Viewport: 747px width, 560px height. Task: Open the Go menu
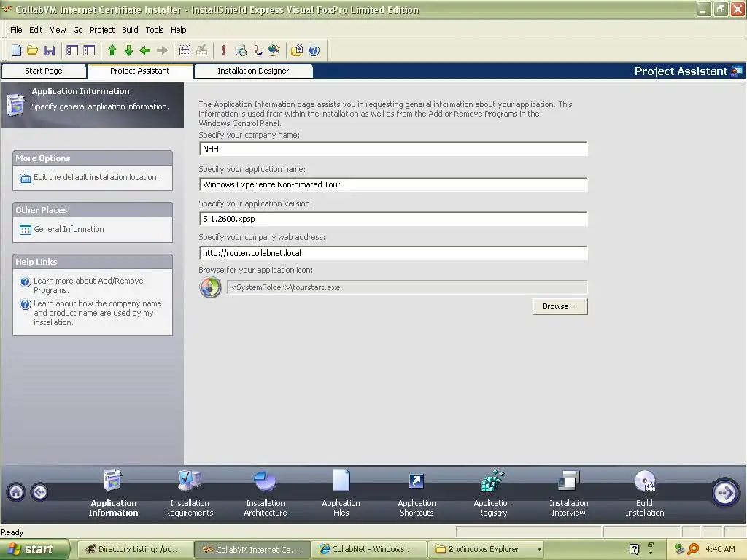(78, 30)
